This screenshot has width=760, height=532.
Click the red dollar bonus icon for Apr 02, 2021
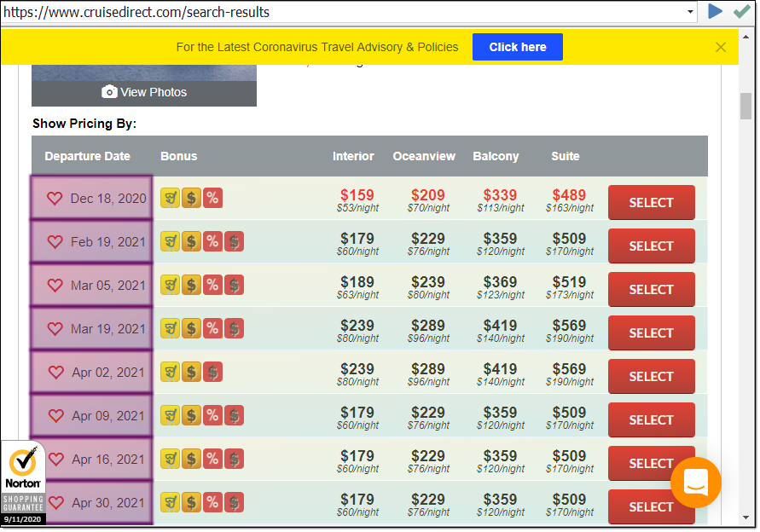212,372
